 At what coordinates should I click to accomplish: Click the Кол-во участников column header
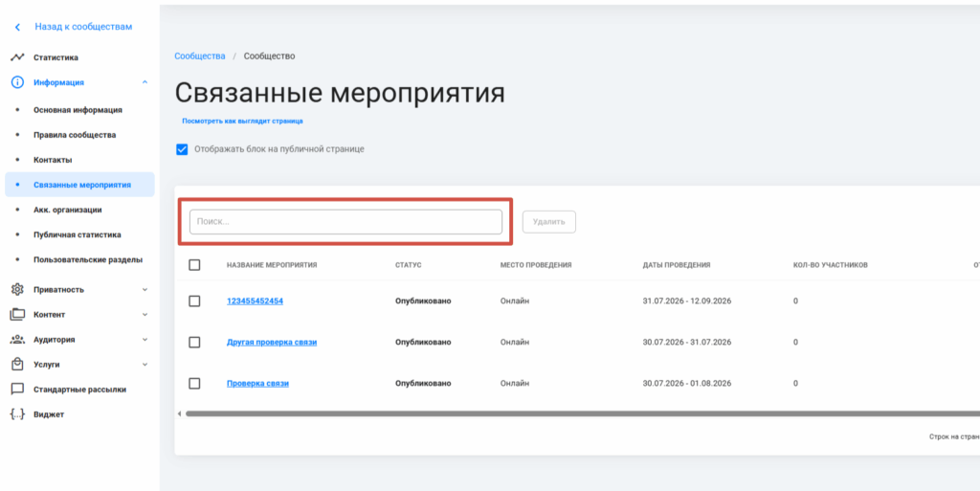click(x=830, y=265)
